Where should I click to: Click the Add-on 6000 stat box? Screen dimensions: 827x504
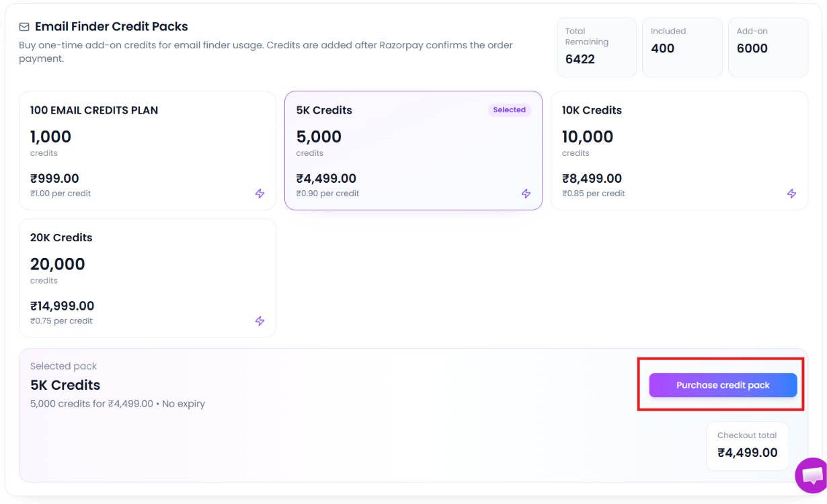[x=769, y=47]
